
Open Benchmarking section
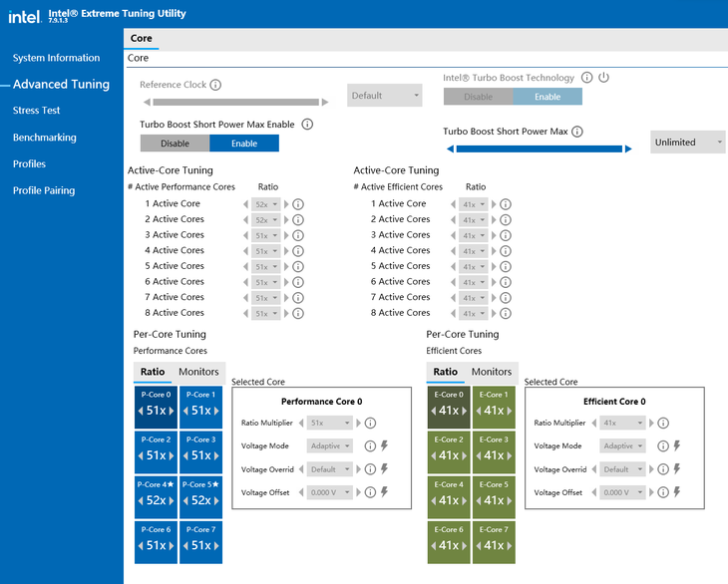click(45, 138)
